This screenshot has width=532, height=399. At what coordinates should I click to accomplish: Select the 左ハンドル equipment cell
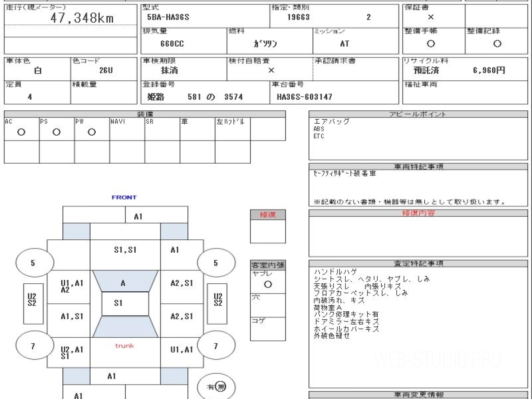tap(233, 129)
